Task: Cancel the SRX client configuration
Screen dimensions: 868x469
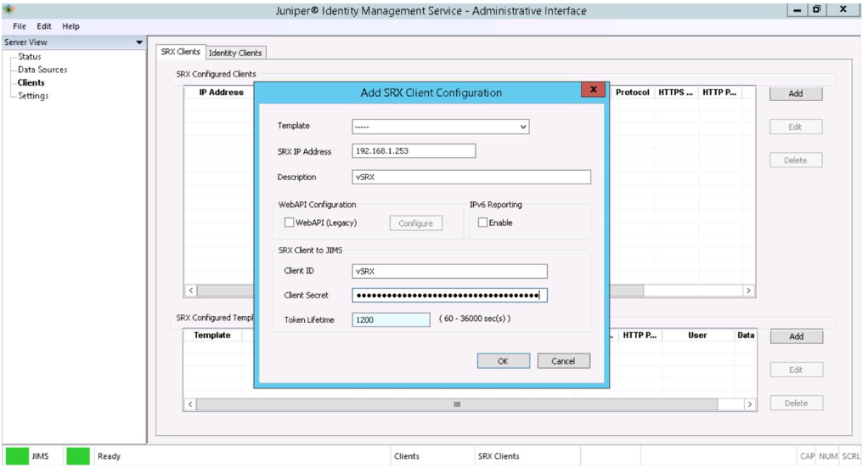Action: (x=563, y=361)
